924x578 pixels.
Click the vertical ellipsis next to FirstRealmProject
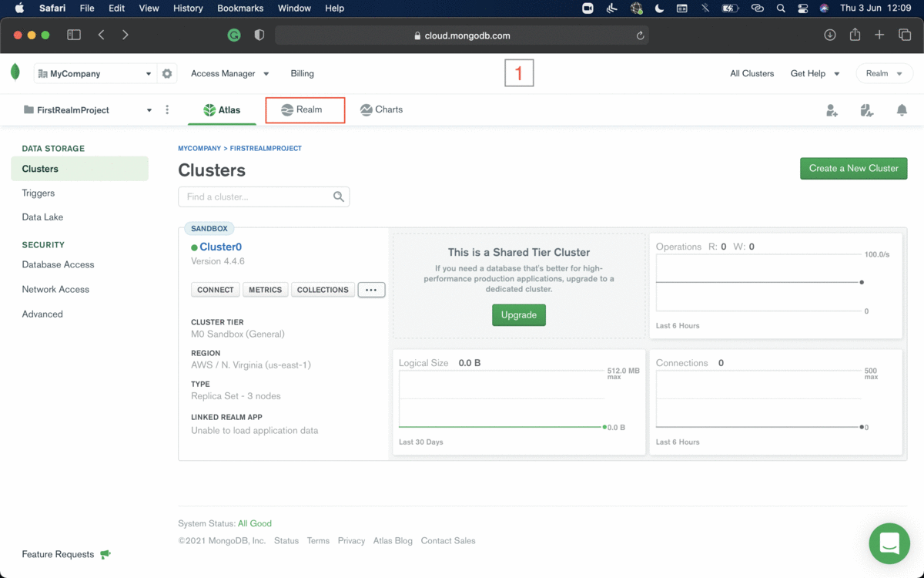(x=167, y=109)
